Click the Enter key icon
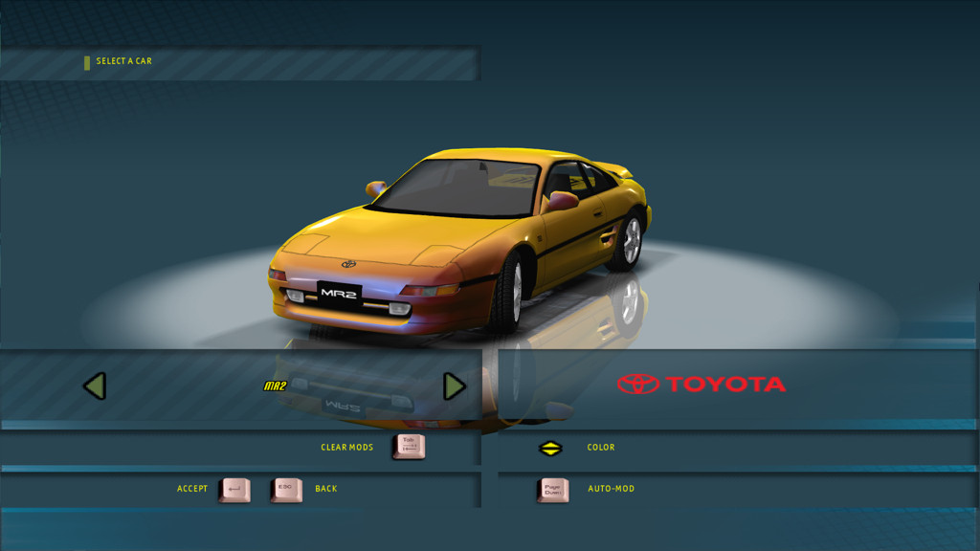The image size is (980, 551). coord(234,490)
